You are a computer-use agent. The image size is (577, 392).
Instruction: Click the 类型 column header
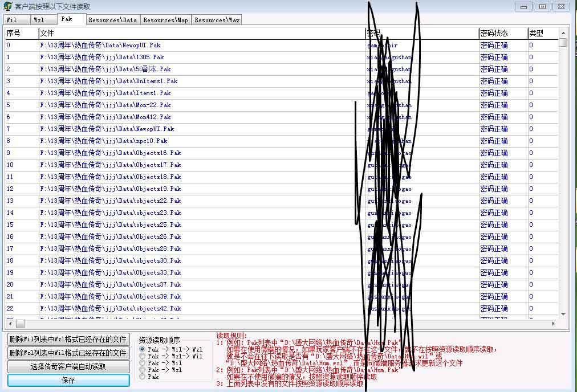coord(543,33)
